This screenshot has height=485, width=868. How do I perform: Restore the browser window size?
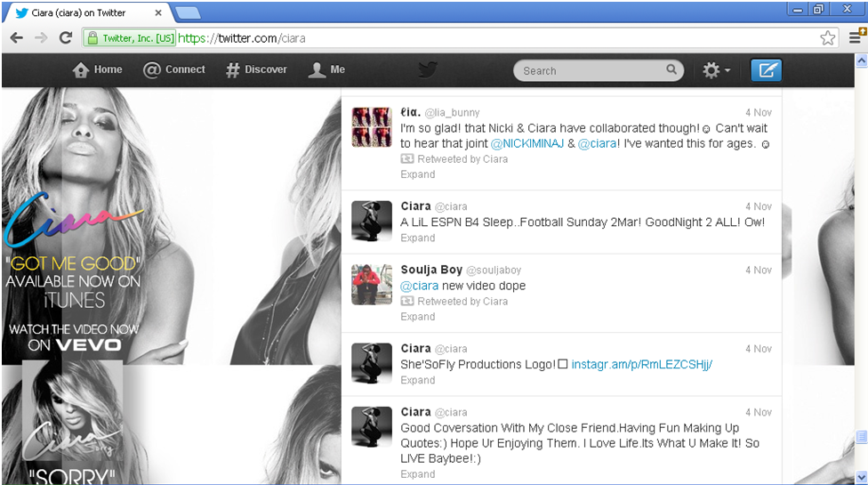pyautogui.click(x=819, y=8)
